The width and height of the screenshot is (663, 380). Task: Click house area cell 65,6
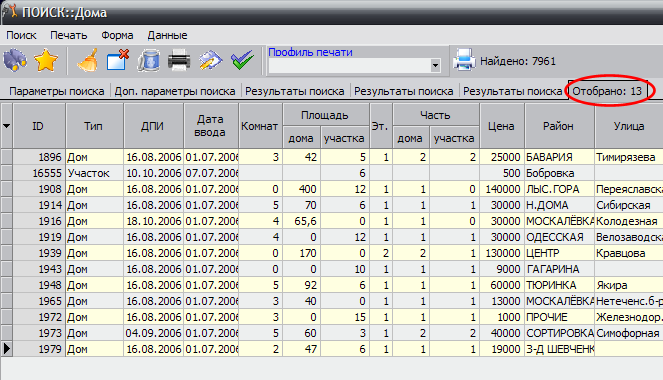(301, 221)
